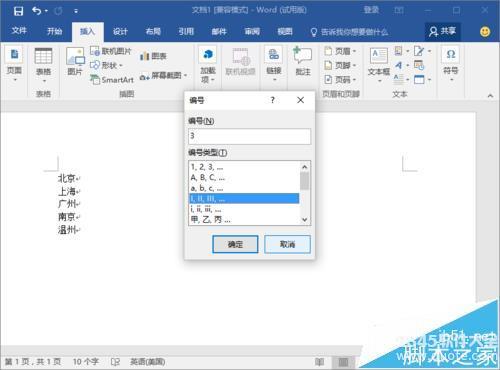Save the document with the floppy icon
The width and height of the screenshot is (500, 370).
[18, 11]
